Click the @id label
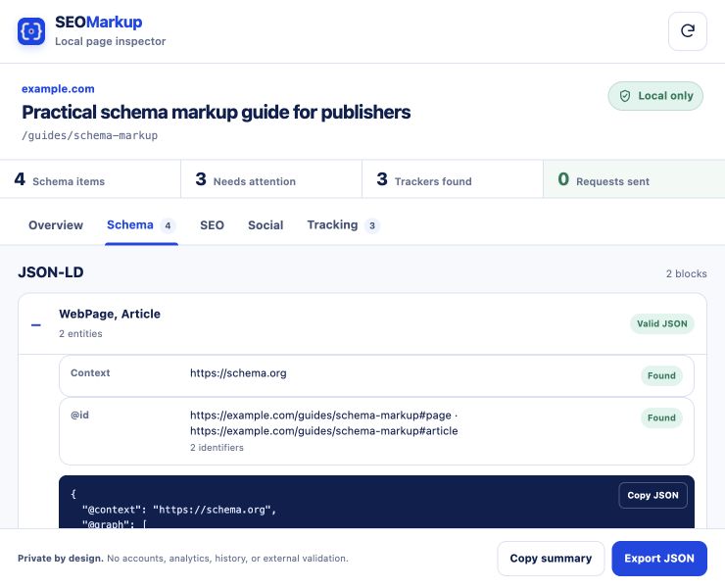Viewport: 725px width, 588px height. point(79,415)
